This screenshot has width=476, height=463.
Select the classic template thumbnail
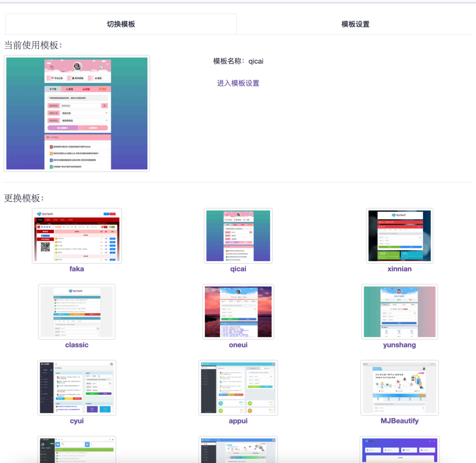77,312
